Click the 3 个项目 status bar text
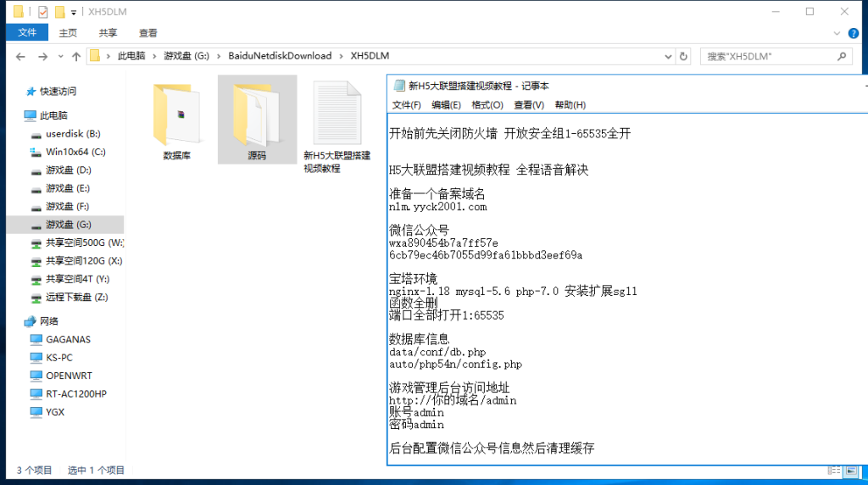Image resolution: width=868 pixels, height=485 pixels. 34,470
